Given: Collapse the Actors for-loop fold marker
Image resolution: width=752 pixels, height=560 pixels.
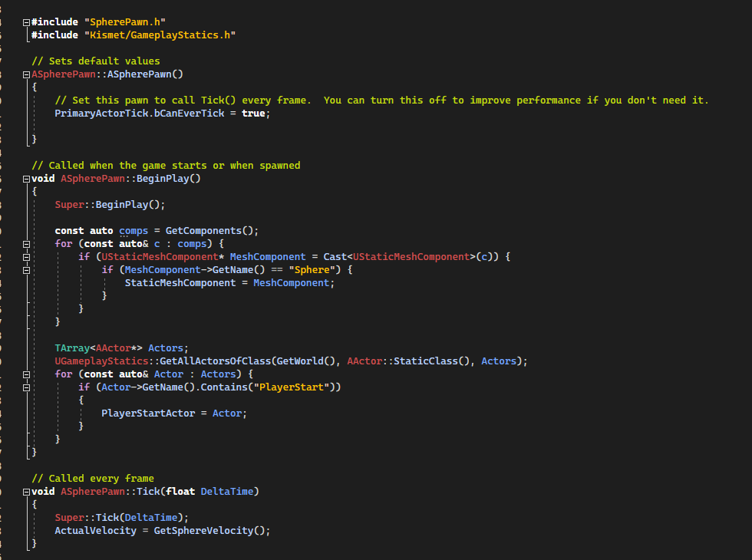Looking at the screenshot, I should click(x=26, y=375).
